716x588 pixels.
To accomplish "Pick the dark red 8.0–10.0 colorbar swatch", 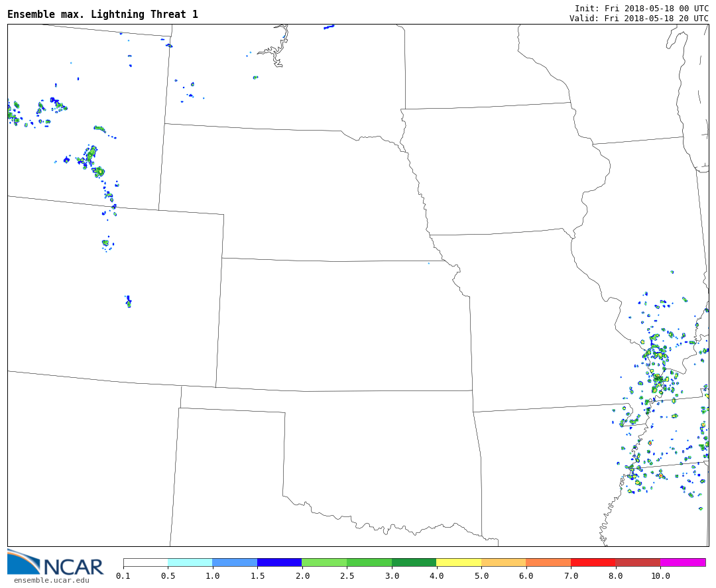I will [638, 562].
